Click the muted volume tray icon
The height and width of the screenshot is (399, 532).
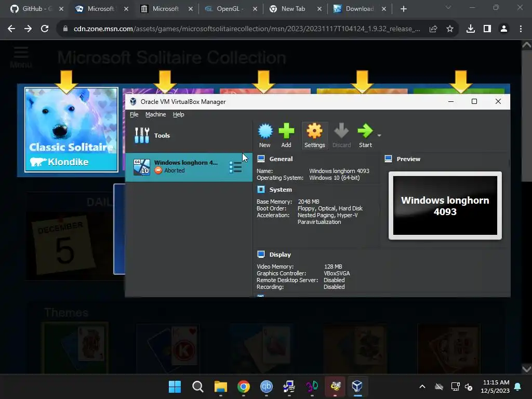point(469,387)
